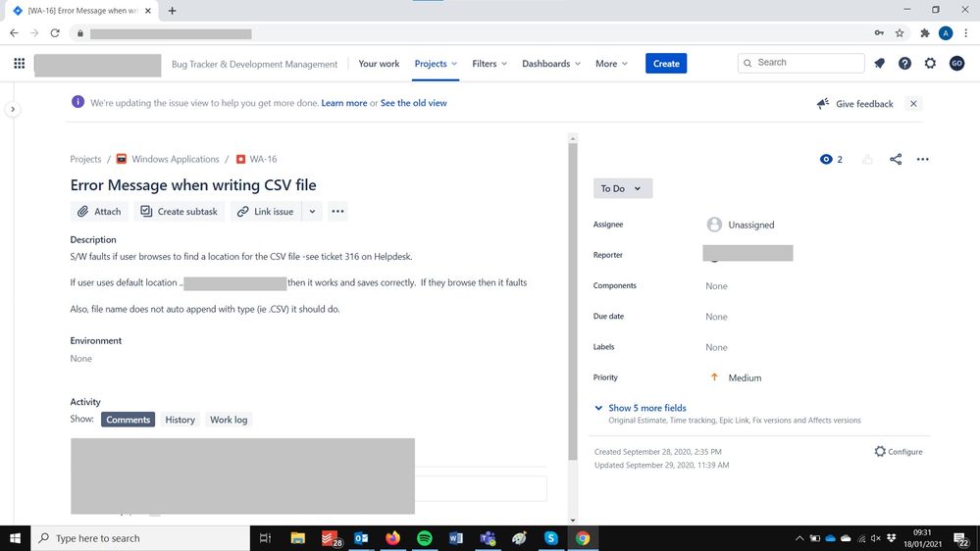980x551 pixels.
Task: Open the Filters dropdown menu
Action: (490, 63)
